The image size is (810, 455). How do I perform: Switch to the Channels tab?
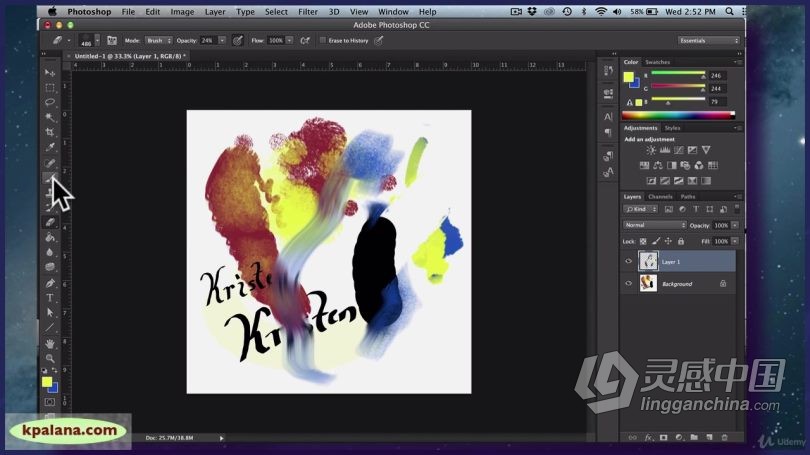click(x=660, y=197)
